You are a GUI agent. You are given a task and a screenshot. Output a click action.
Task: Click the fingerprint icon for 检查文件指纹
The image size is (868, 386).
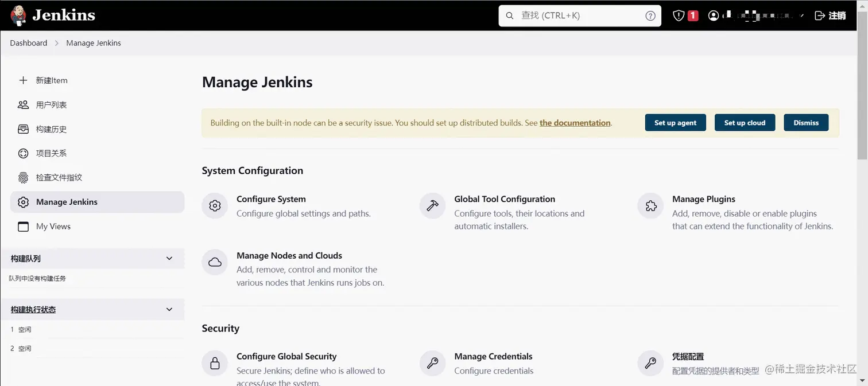pyautogui.click(x=23, y=178)
